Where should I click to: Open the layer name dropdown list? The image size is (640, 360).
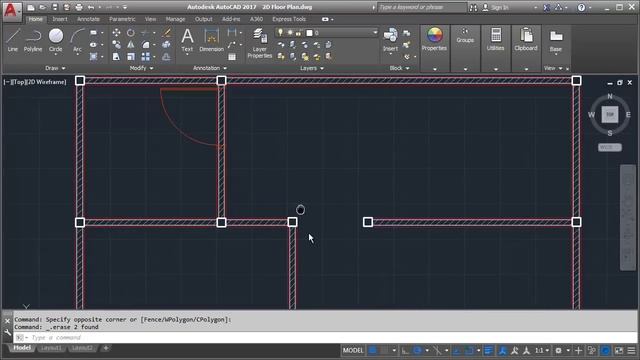(375, 33)
